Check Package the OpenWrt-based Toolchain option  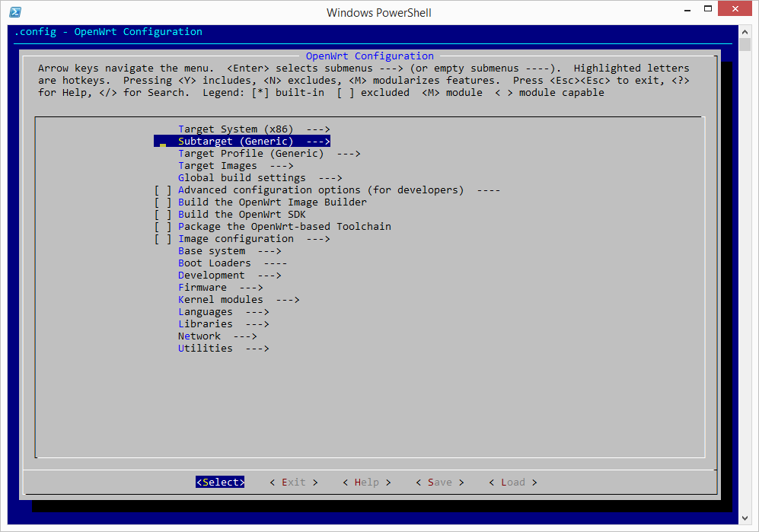(163, 227)
